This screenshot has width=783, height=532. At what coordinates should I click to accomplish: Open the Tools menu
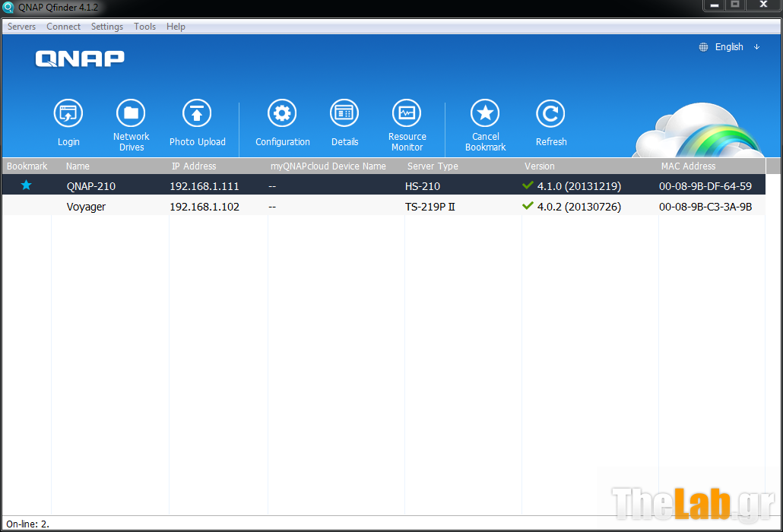[144, 27]
